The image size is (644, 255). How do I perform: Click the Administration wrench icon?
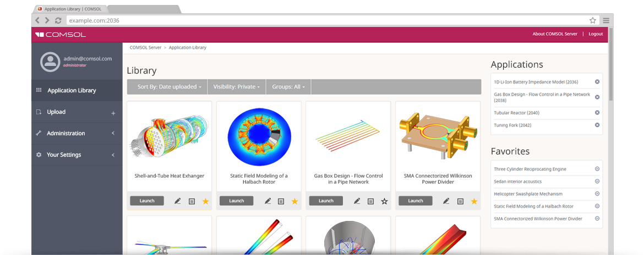39,133
